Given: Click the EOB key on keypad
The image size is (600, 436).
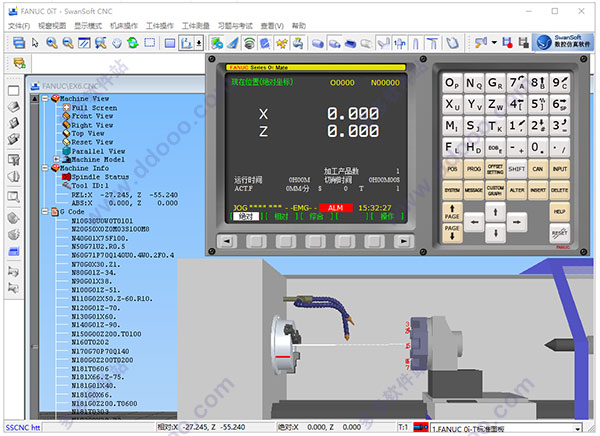Looking at the screenshot, I should click(495, 148).
